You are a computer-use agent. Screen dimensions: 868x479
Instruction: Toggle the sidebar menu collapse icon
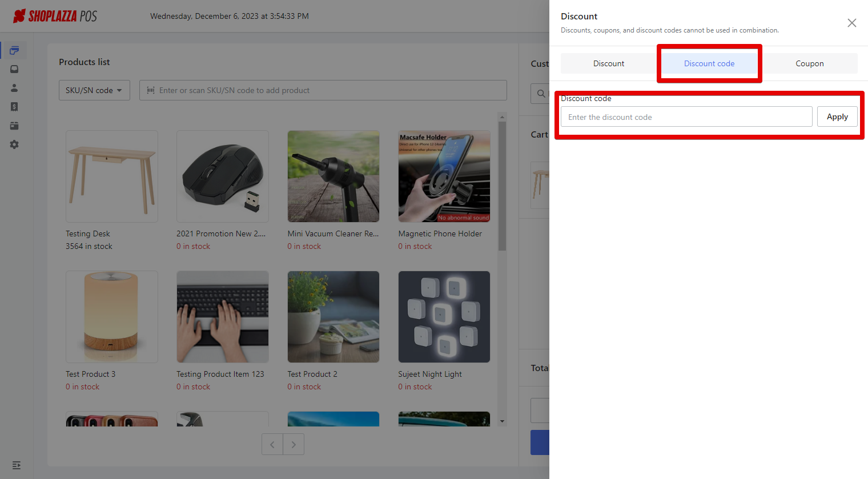tap(17, 465)
